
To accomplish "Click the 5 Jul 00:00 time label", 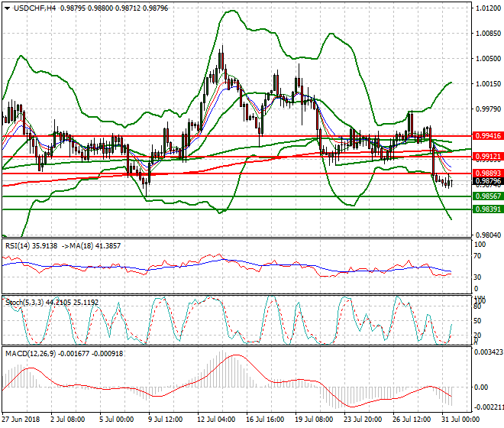I will point(117,420).
